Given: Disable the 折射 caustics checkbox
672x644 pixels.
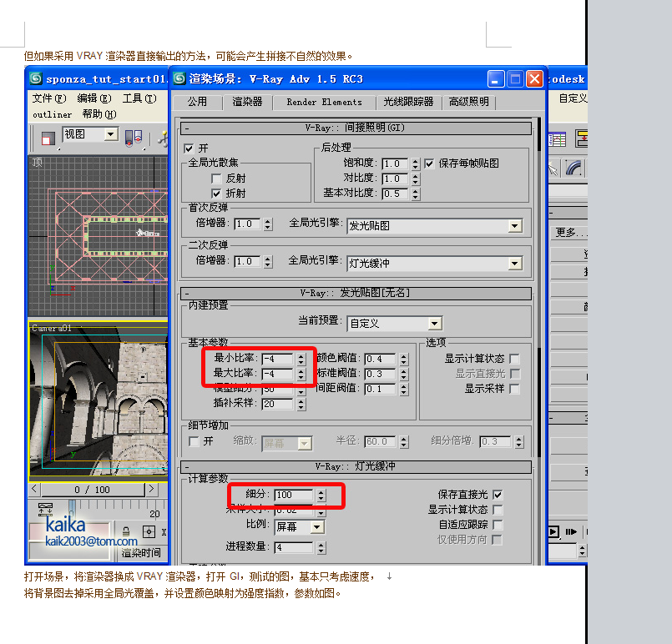Looking at the screenshot, I should coord(216,193).
